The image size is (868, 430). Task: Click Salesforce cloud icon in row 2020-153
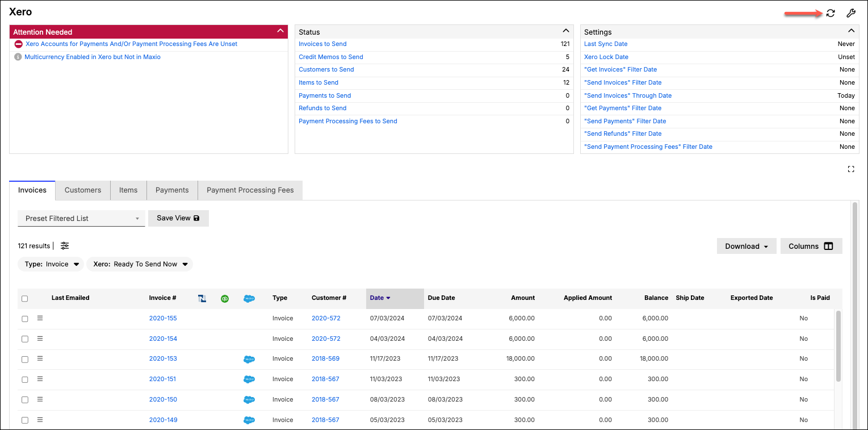[x=249, y=359]
